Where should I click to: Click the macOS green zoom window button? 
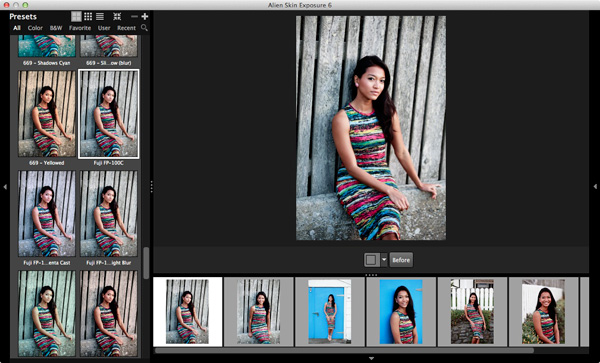click(25, 5)
